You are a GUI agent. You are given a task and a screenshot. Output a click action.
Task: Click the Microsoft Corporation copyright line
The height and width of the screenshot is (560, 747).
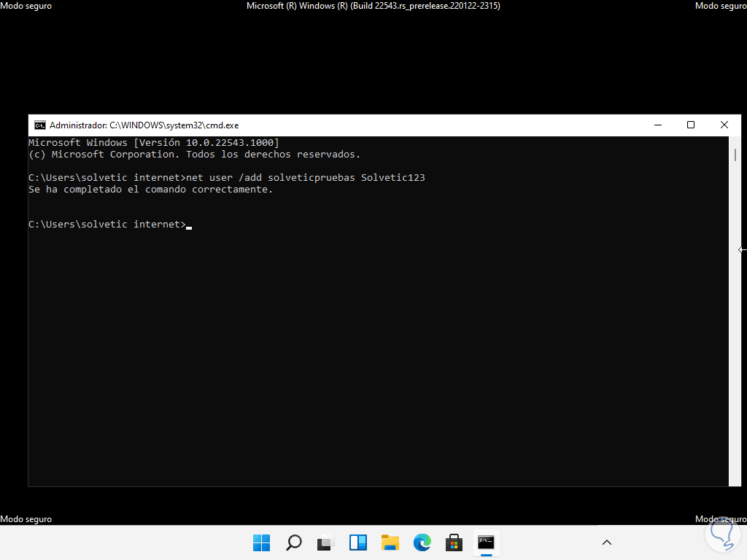194,155
